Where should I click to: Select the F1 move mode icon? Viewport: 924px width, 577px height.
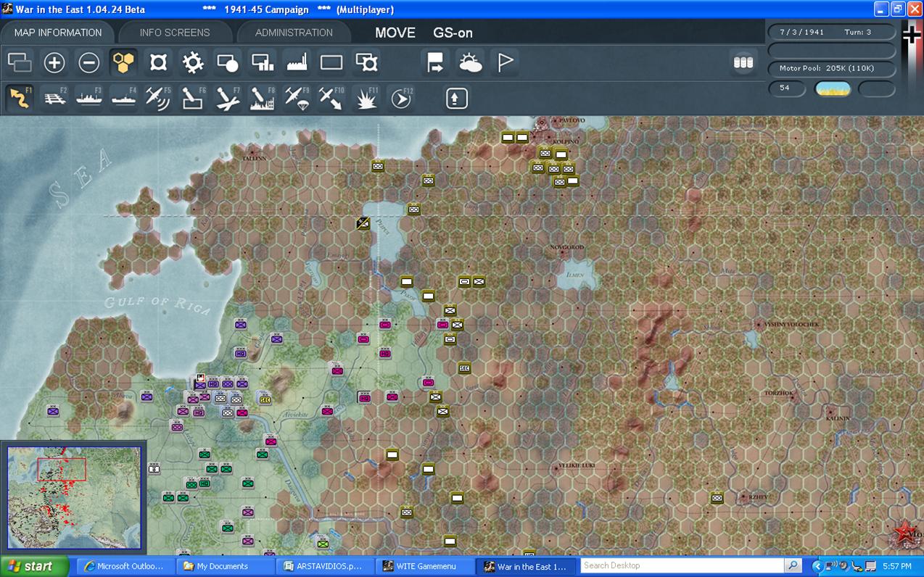point(20,98)
